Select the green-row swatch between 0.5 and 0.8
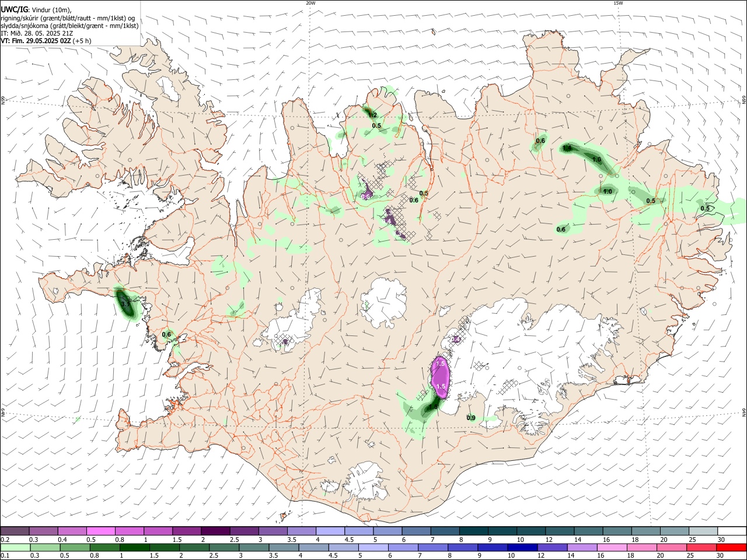 pos(74,547)
